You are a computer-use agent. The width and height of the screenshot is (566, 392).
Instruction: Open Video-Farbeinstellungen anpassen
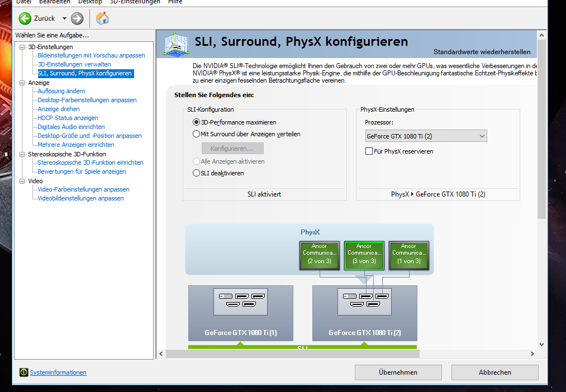tap(83, 189)
